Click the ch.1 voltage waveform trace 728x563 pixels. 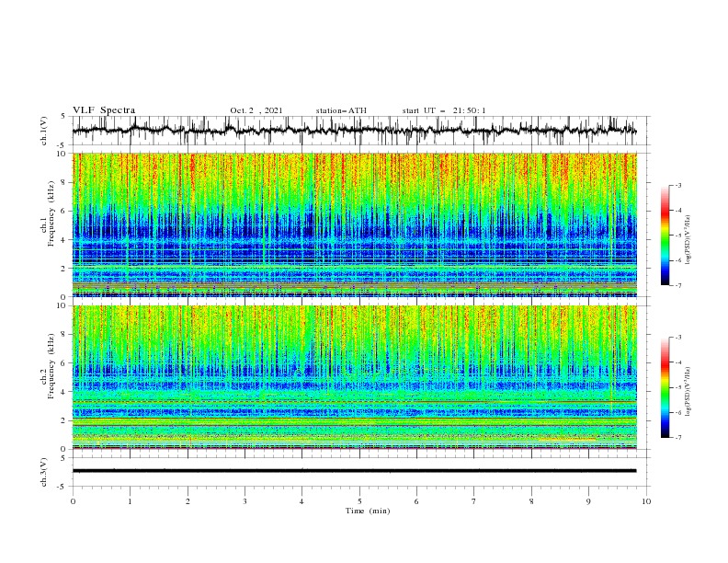tap(354, 131)
